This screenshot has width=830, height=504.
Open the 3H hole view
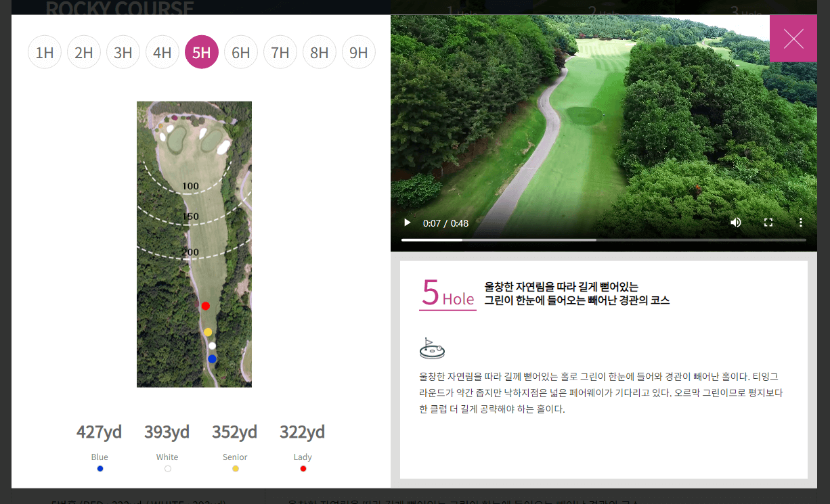pyautogui.click(x=123, y=51)
